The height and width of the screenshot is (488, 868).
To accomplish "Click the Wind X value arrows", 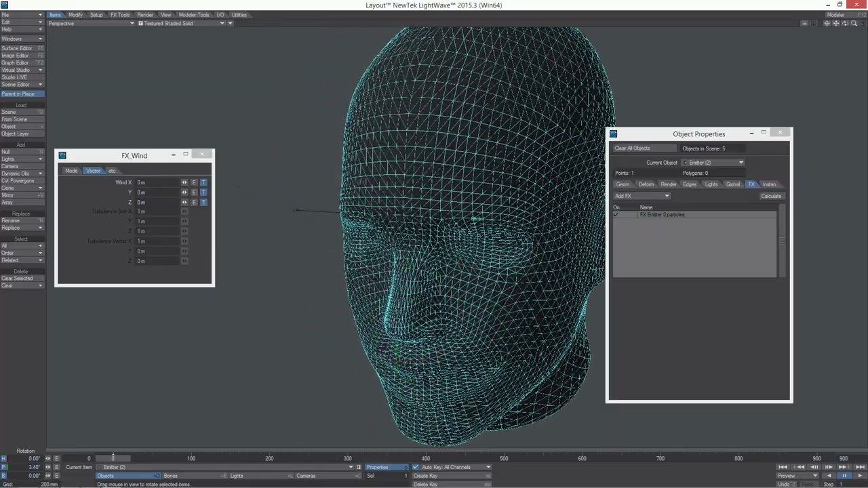I will [184, 182].
